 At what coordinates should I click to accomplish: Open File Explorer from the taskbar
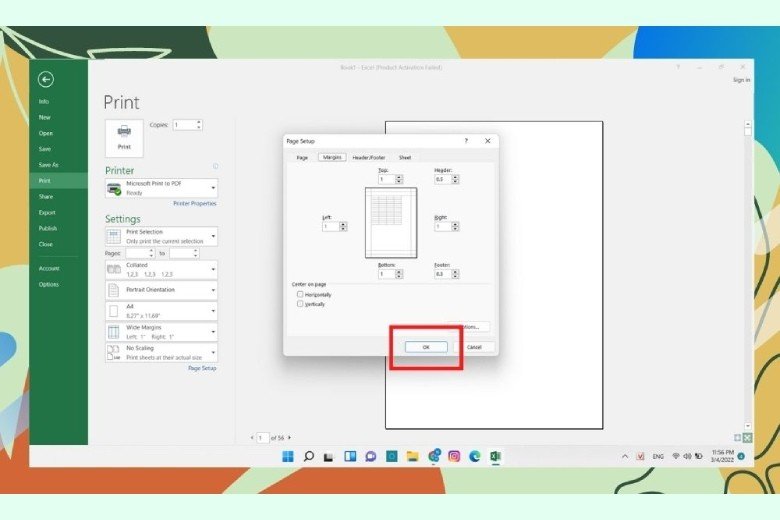pos(412,456)
